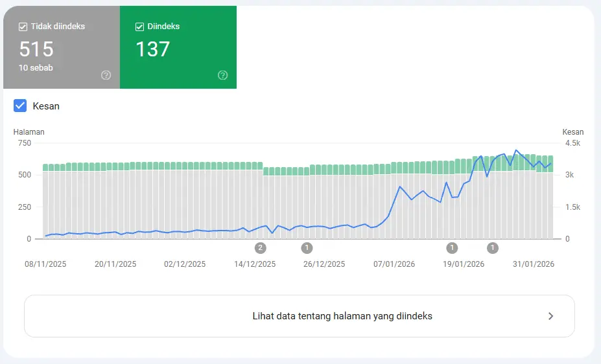Image resolution: width=601 pixels, height=364 pixels.
Task: Select the 137 indexed count
Action: pyautogui.click(x=152, y=49)
